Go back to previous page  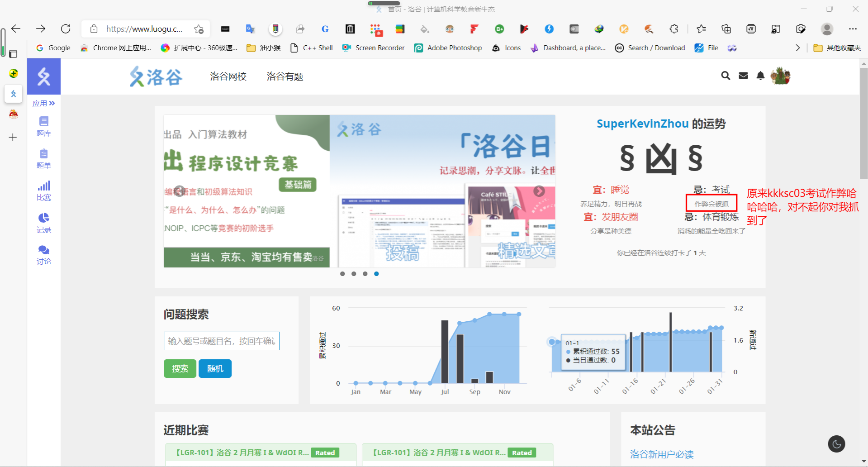point(16,29)
